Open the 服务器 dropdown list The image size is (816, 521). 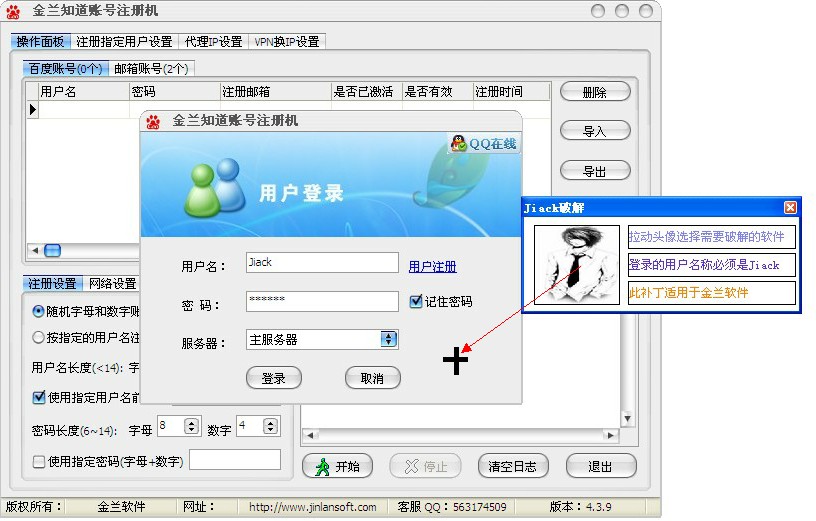[389, 339]
